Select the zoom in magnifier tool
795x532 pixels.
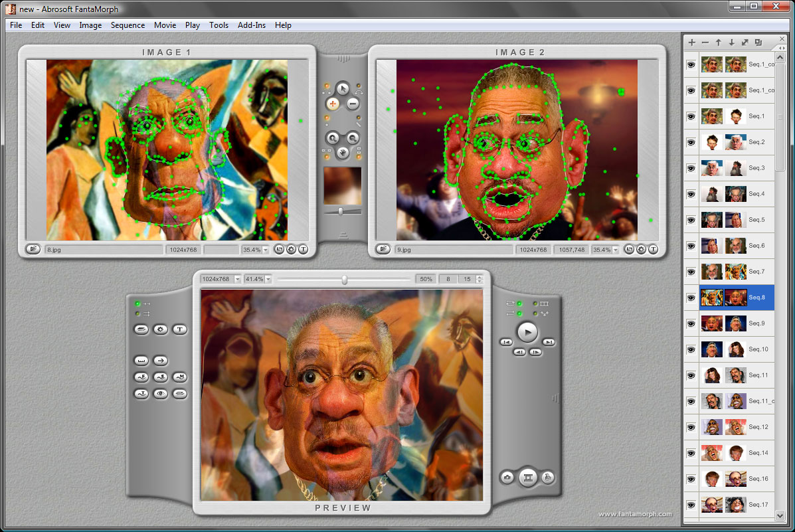[333, 137]
